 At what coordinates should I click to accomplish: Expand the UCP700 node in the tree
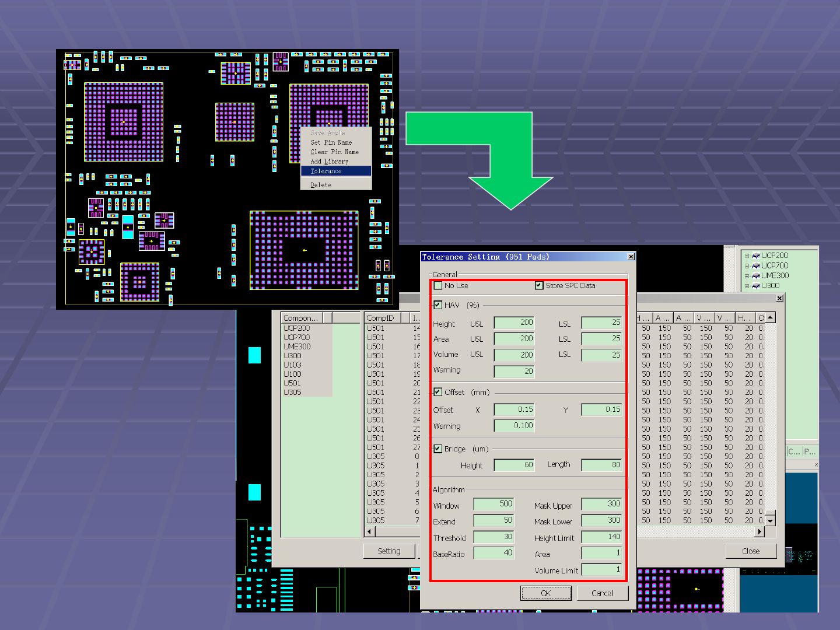click(747, 265)
